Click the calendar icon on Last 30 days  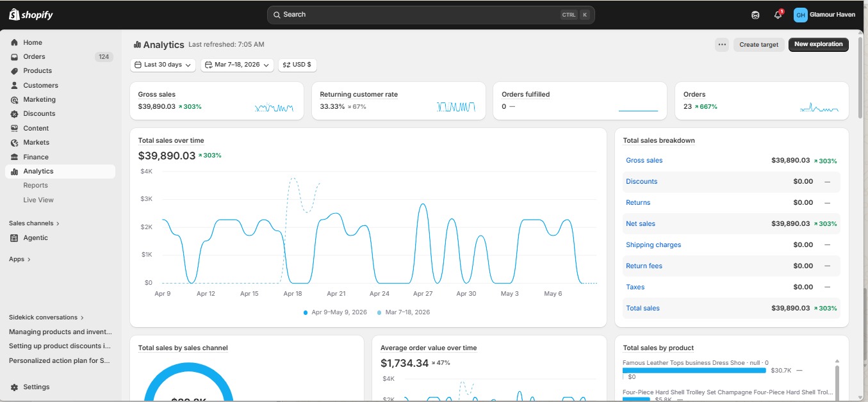138,65
